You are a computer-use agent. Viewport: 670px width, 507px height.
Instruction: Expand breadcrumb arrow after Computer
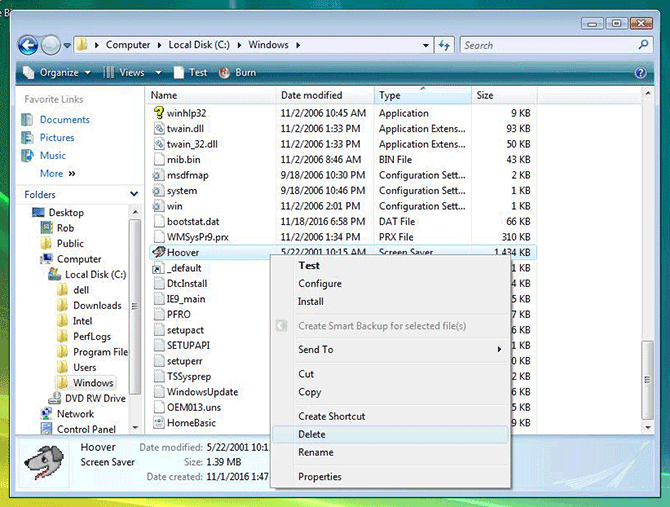click(x=159, y=45)
